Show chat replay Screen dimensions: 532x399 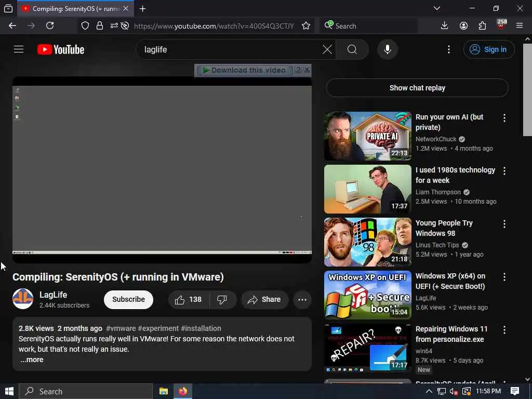417,88
